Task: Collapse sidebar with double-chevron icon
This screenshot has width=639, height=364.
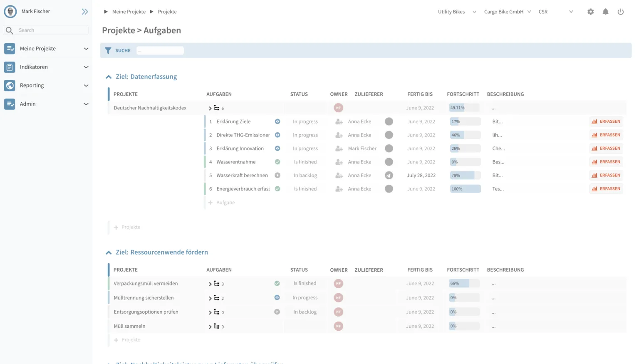Action: [85, 12]
